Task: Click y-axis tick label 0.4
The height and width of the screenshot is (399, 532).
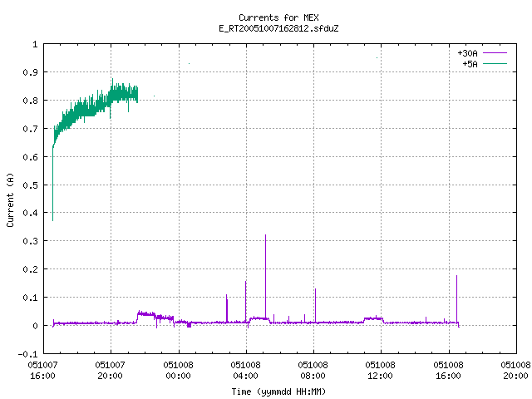Action: (x=30, y=213)
